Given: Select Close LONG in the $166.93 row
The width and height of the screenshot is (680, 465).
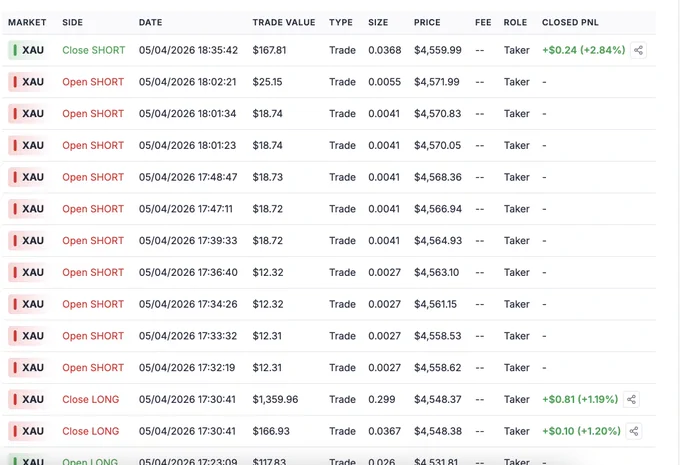Looking at the screenshot, I should [91, 431].
